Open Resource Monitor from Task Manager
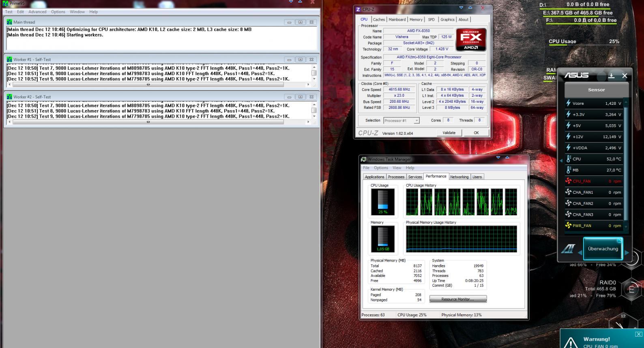The image size is (644, 348). [x=458, y=299]
